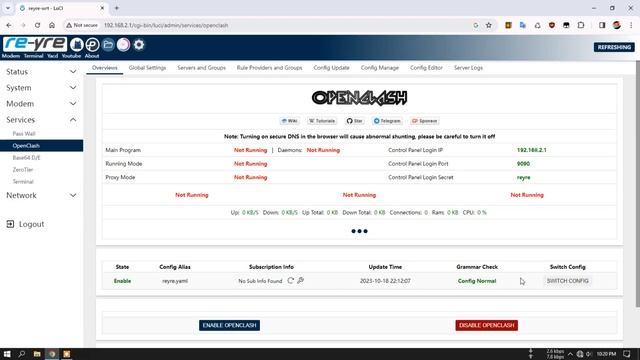Image resolution: width=640 pixels, height=360 pixels.
Task: Open the Telegram link button
Action: click(x=387, y=121)
